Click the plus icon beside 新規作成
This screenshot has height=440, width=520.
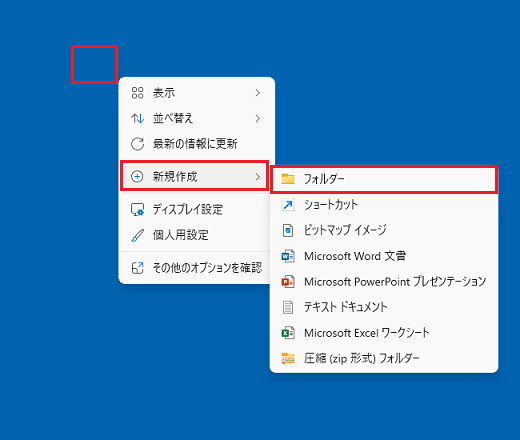click(x=137, y=176)
